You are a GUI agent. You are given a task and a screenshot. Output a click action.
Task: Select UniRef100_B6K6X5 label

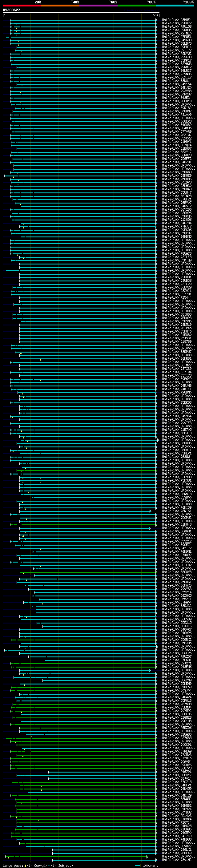pyautogui.click(x=177, y=585)
